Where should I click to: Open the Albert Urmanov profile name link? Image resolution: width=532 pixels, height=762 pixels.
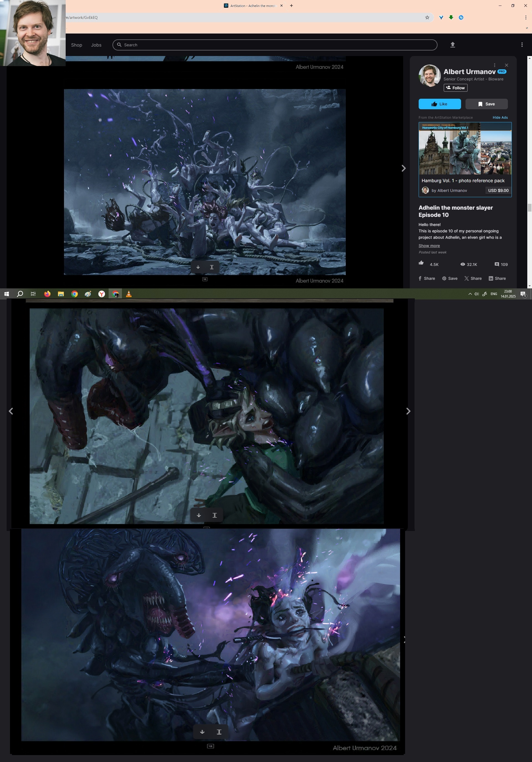[x=469, y=72]
